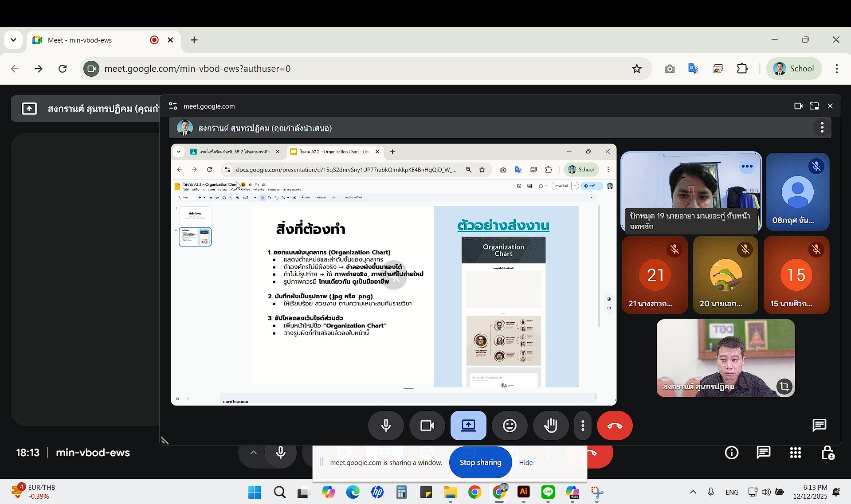Go back in browser history
The height and width of the screenshot is (504, 851).
15,69
